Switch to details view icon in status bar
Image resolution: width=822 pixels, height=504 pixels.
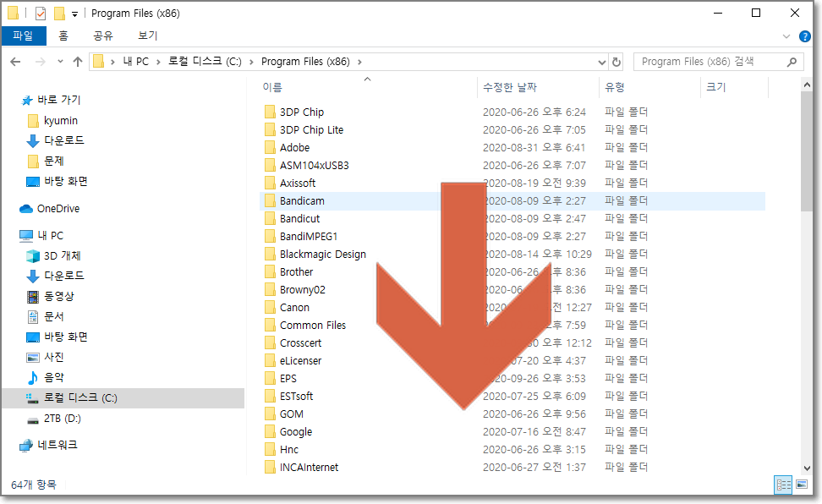coord(783,485)
